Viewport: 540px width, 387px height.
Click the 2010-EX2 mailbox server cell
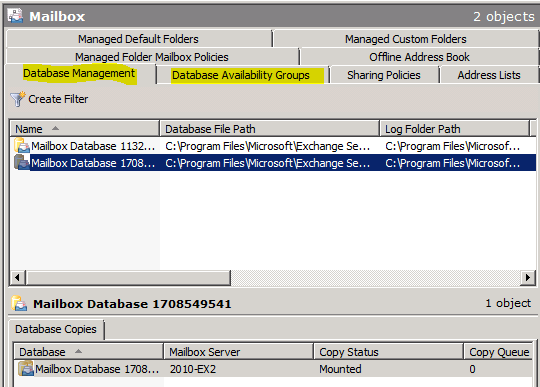pyautogui.click(x=193, y=369)
